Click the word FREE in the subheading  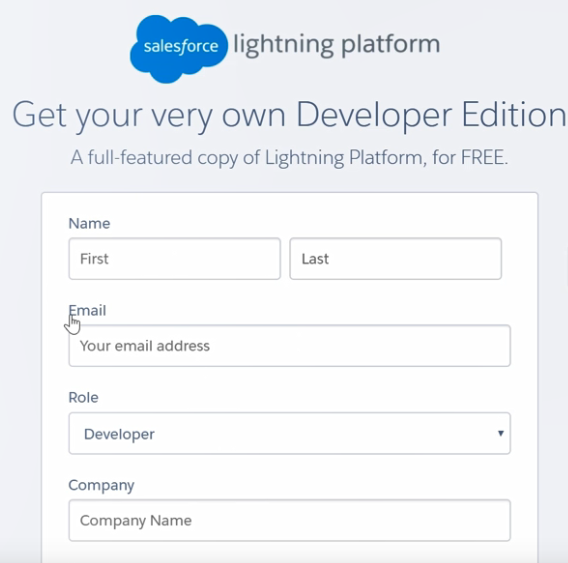484,157
